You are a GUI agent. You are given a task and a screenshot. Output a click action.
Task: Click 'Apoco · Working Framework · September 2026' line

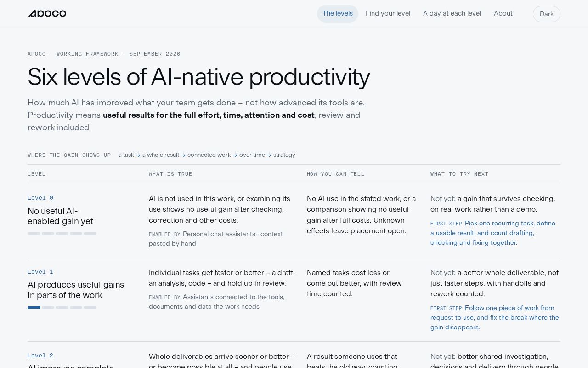(104, 54)
